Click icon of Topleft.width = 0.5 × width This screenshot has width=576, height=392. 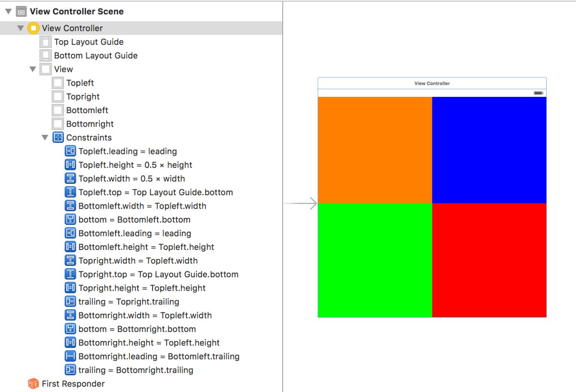[x=70, y=178]
